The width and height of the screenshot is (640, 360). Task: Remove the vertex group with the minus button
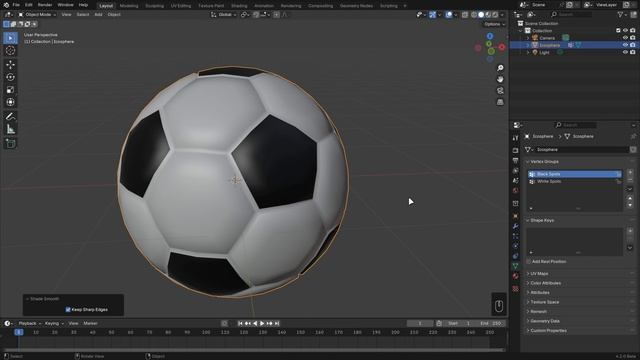click(x=630, y=180)
